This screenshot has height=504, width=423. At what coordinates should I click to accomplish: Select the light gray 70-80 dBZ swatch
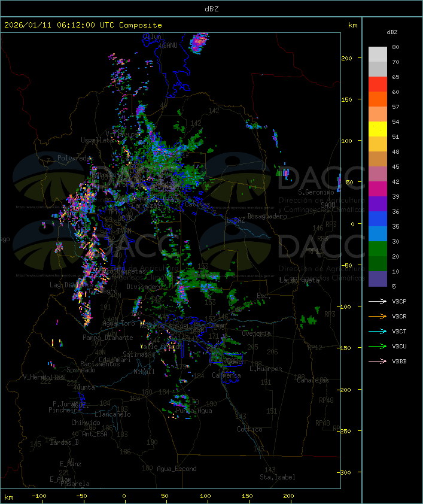pos(378,54)
